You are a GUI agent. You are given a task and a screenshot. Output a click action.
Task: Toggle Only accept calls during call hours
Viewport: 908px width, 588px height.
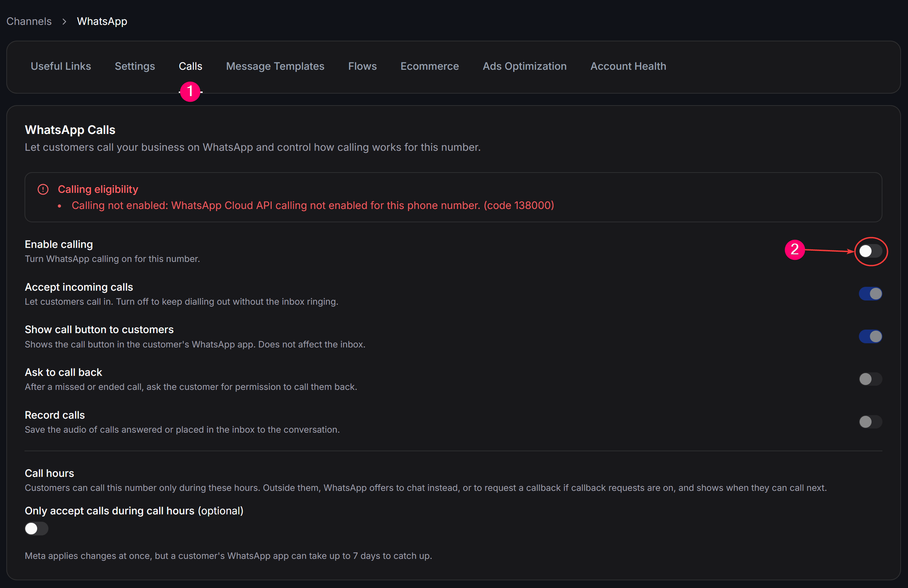36,529
